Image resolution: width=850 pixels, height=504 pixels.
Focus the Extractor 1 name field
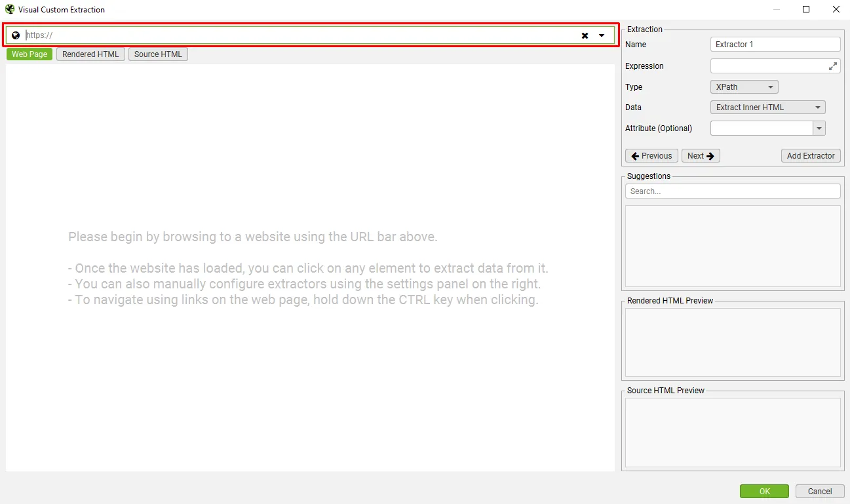pyautogui.click(x=775, y=44)
